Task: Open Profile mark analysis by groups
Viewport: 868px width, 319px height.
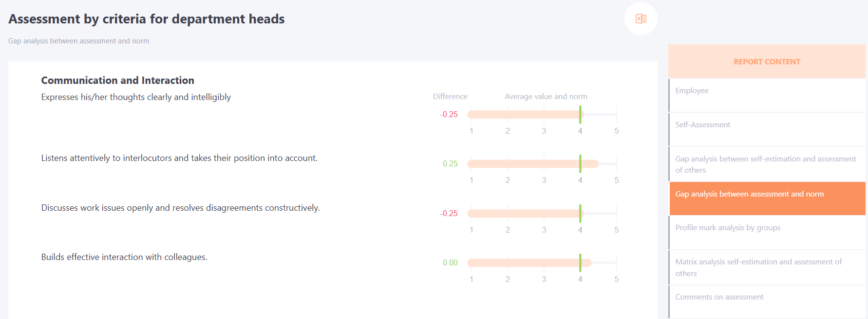Action: [x=767, y=233]
